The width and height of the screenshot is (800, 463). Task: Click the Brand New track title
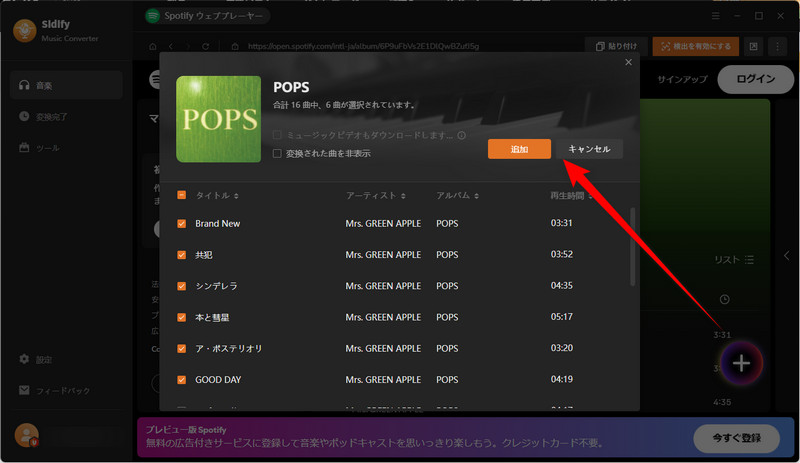click(x=217, y=224)
